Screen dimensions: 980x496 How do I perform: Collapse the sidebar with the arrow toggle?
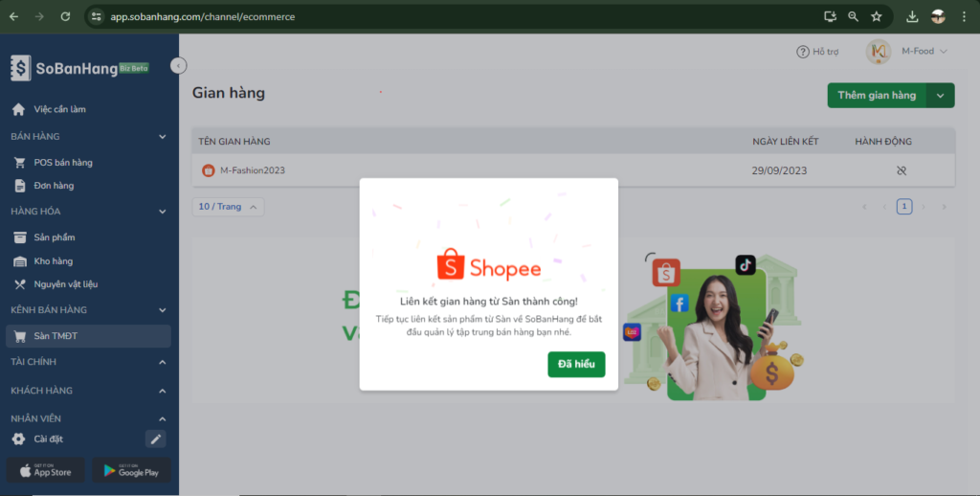click(x=178, y=66)
